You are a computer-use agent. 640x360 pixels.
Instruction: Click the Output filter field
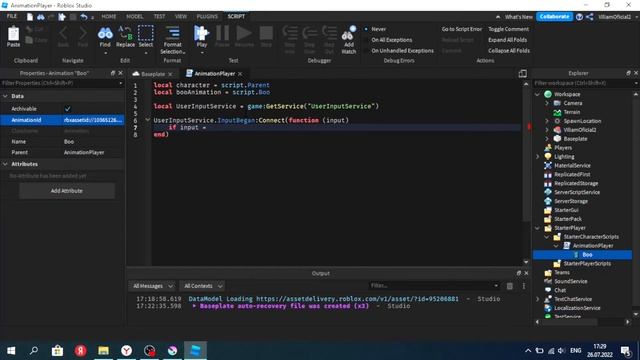(434, 286)
